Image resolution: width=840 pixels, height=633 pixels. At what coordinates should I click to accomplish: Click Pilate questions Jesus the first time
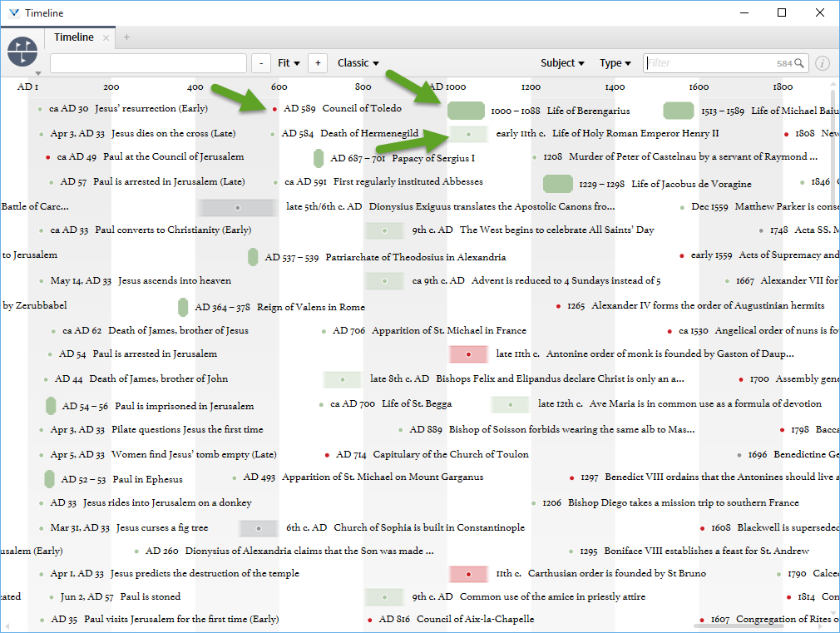tap(187, 429)
